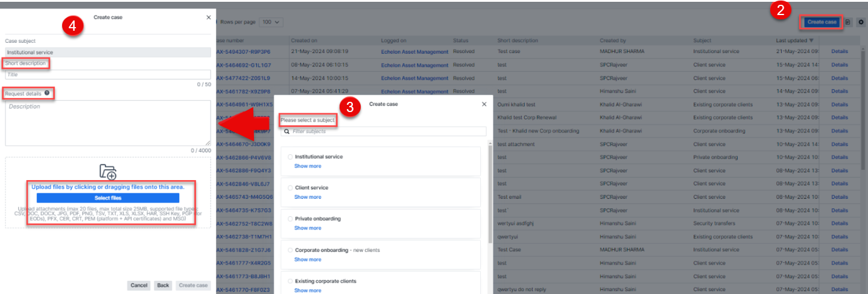
Task: Click the folder upload icon
Action: click(108, 172)
